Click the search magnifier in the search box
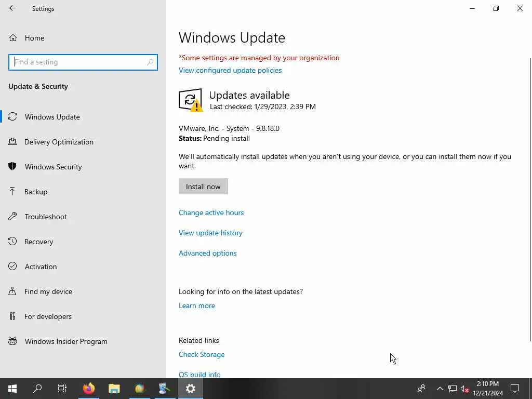 150,62
